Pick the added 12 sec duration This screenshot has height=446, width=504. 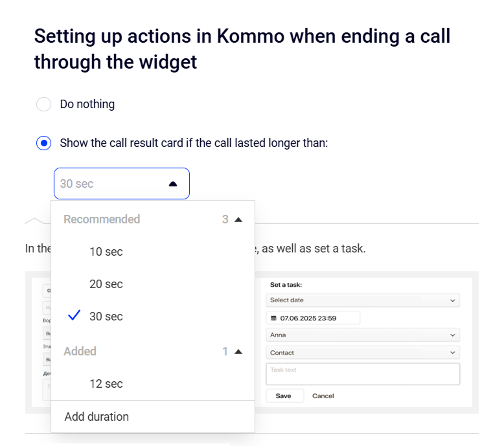[106, 384]
